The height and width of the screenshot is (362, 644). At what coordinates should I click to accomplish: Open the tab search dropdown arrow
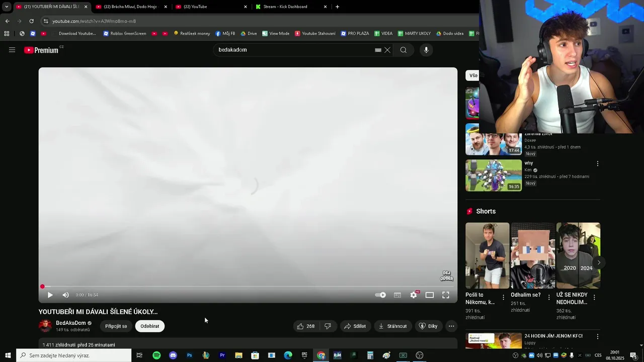tap(7, 7)
